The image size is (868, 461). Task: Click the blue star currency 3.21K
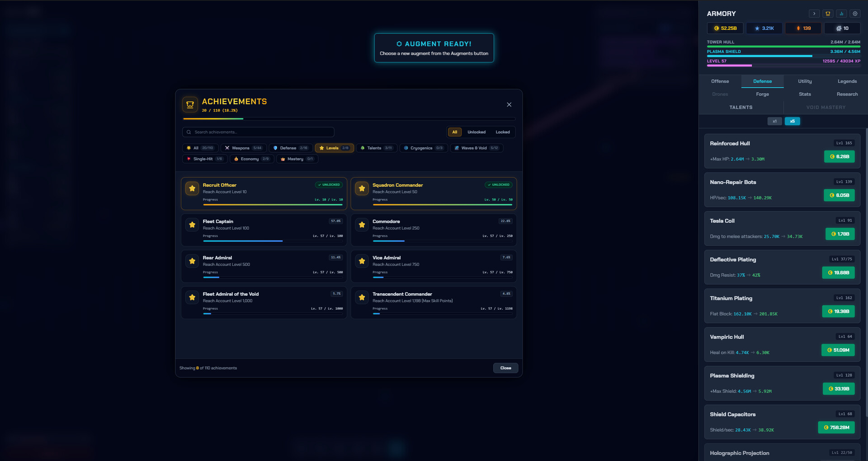click(x=764, y=28)
